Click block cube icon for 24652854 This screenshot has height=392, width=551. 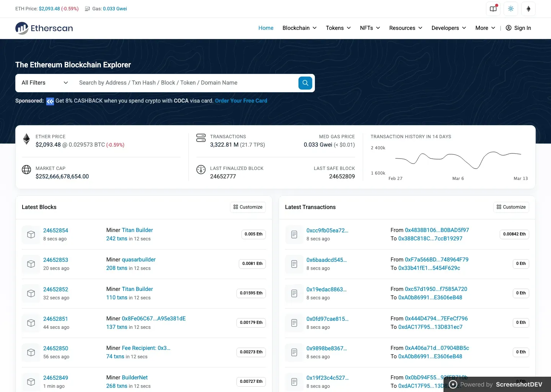coord(31,234)
